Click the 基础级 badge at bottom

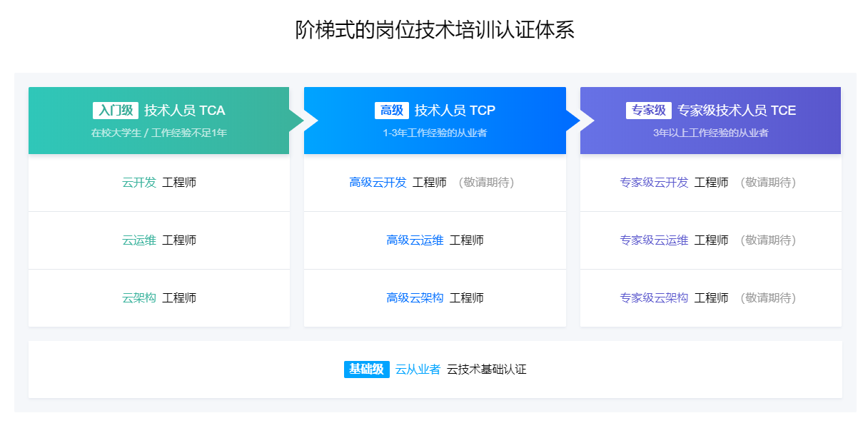[x=366, y=370]
